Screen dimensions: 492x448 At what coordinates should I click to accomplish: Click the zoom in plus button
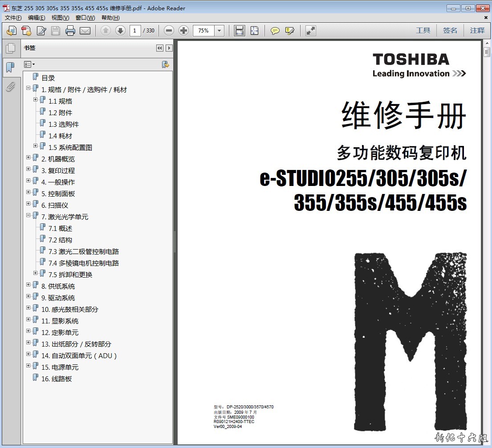183,31
